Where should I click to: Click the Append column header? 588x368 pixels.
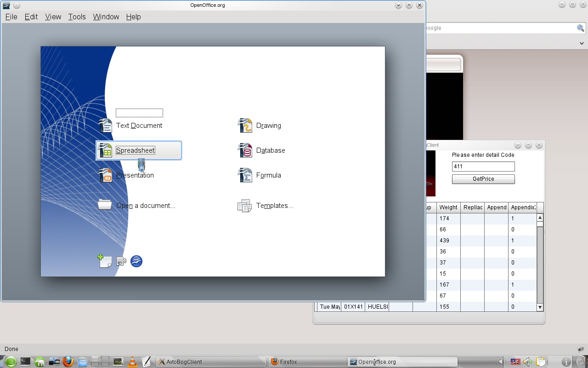point(497,207)
